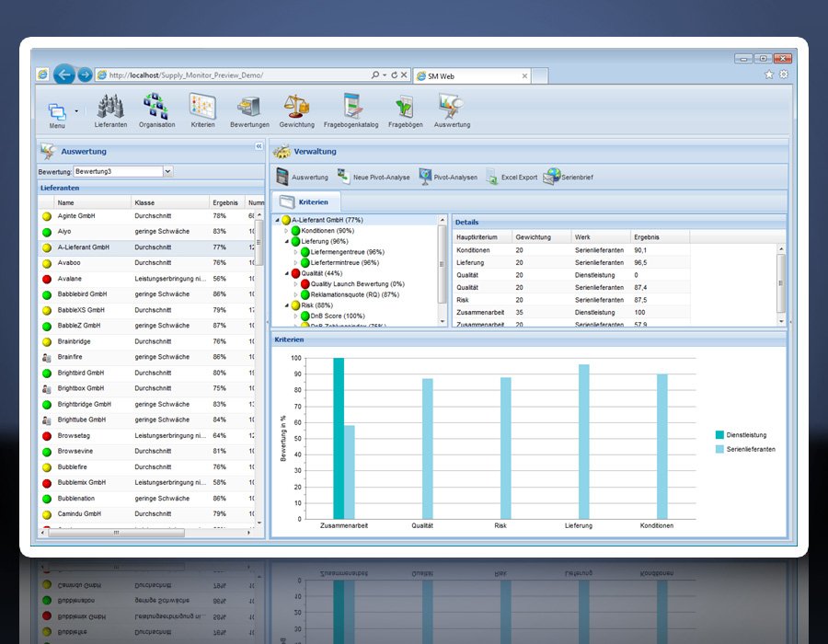The width and height of the screenshot is (828, 644).
Task: Expand the Liefermengentreue (96%) node
Action: 295,252
